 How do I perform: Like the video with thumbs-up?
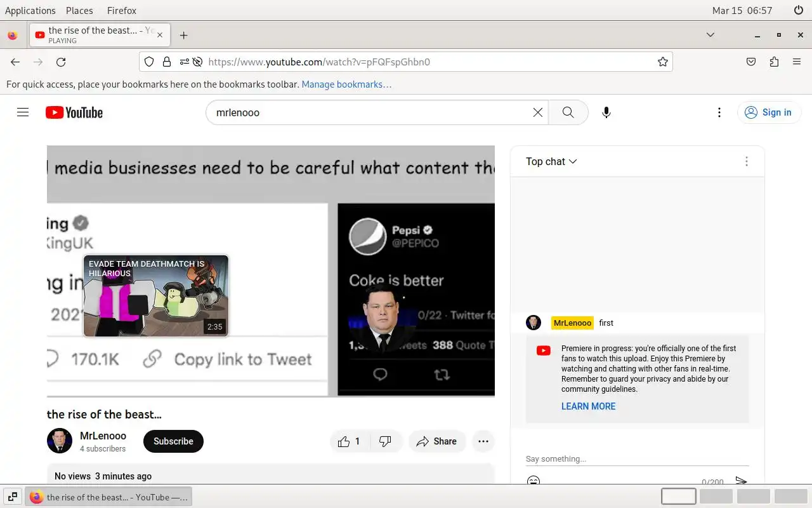click(x=349, y=441)
